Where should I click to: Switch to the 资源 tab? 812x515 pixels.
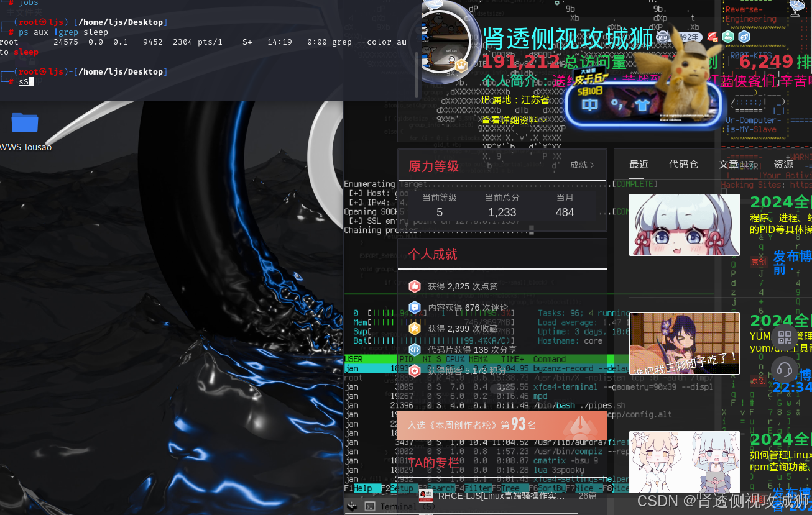pos(783,164)
